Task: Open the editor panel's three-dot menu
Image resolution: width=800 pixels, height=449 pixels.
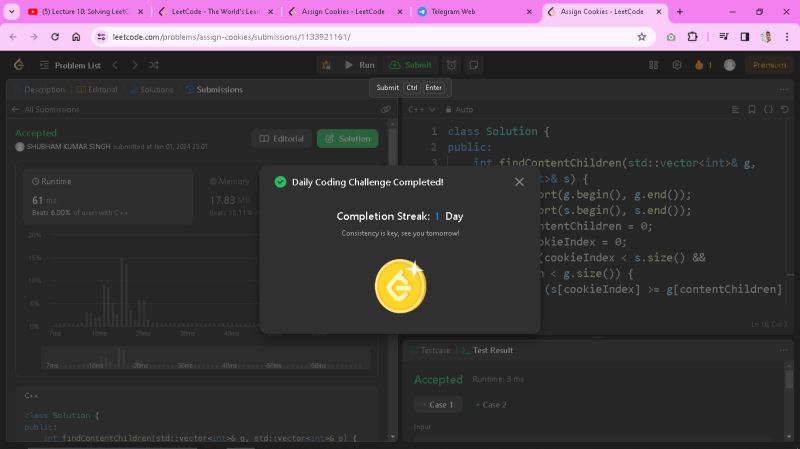Action: point(784,89)
